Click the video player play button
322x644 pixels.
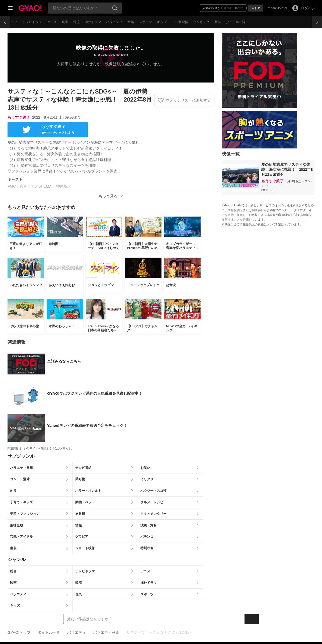pyautogui.click(x=111, y=58)
